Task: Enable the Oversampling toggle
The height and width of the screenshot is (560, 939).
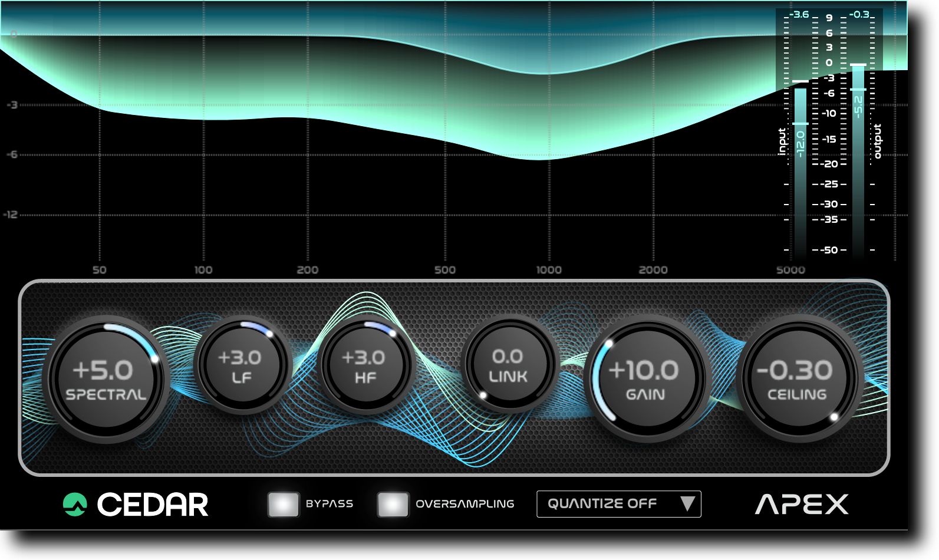Action: tap(393, 505)
